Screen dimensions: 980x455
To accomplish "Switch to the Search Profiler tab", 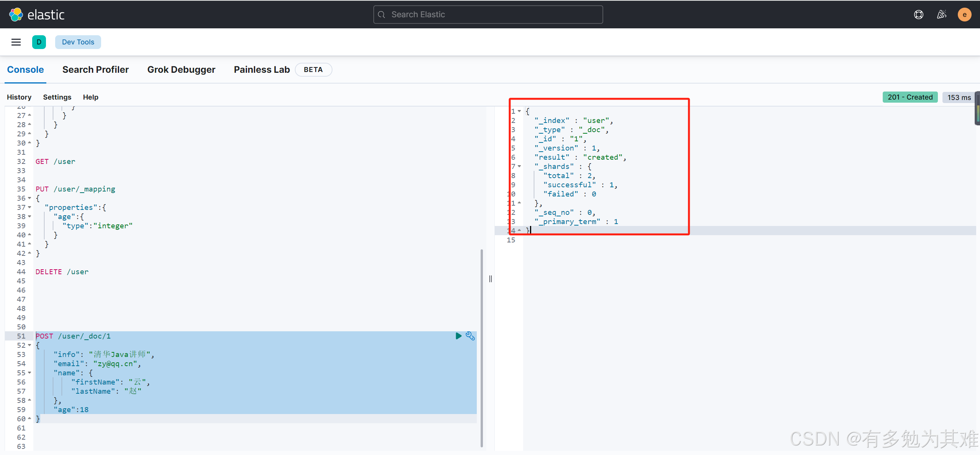I will (x=95, y=70).
